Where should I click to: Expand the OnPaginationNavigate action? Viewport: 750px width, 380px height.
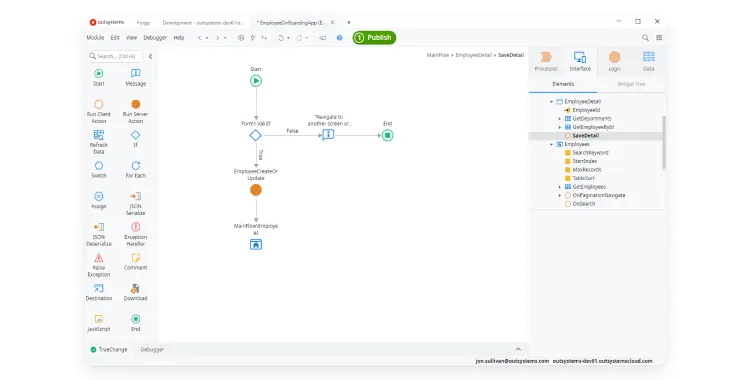point(560,195)
